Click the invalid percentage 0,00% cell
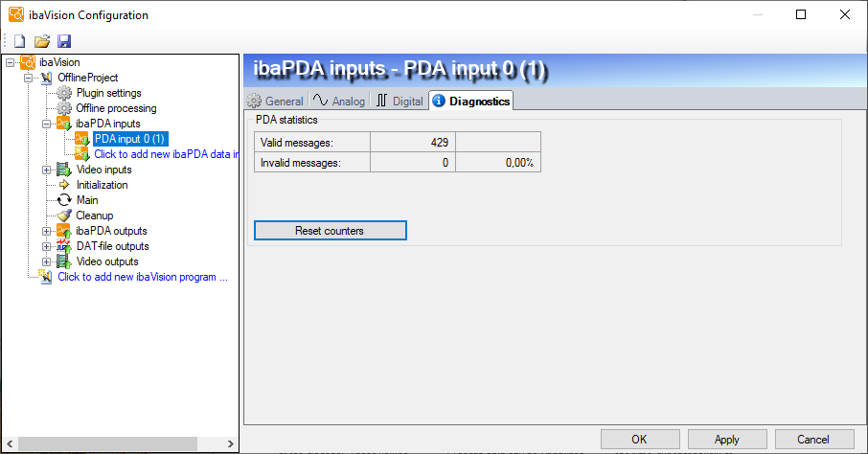868x454 pixels. pos(498,163)
